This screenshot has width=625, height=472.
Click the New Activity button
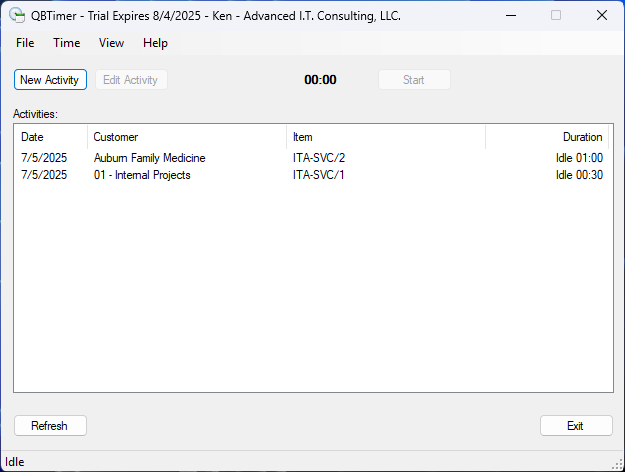coord(49,80)
